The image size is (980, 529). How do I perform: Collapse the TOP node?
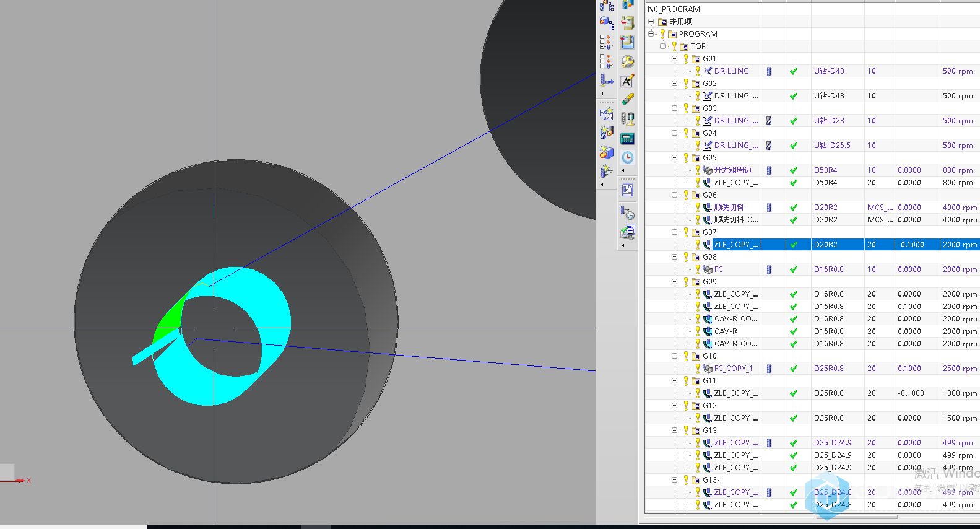(662, 46)
